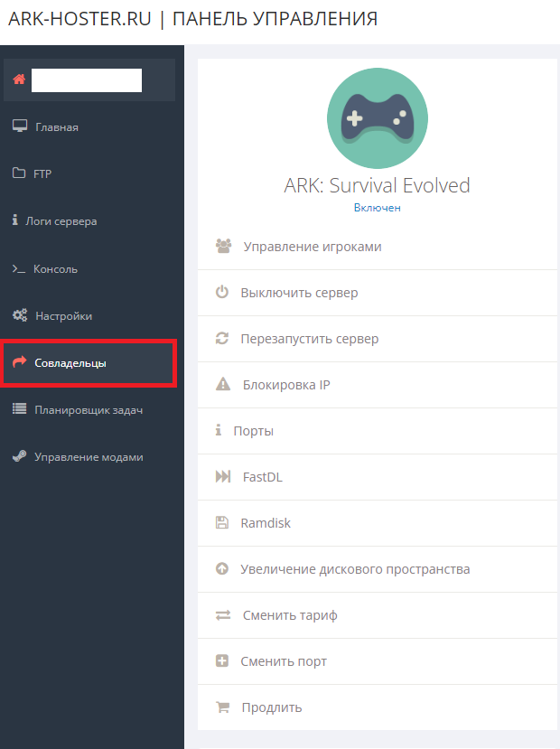
Task: Click the ARK-HOSTER.RU panel header title
Action: (193, 19)
